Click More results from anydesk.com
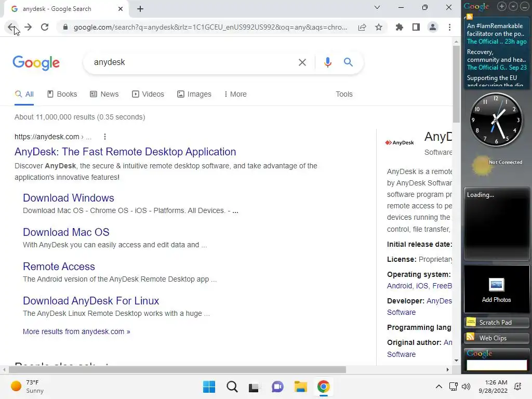This screenshot has height=399, width=532. (76, 331)
